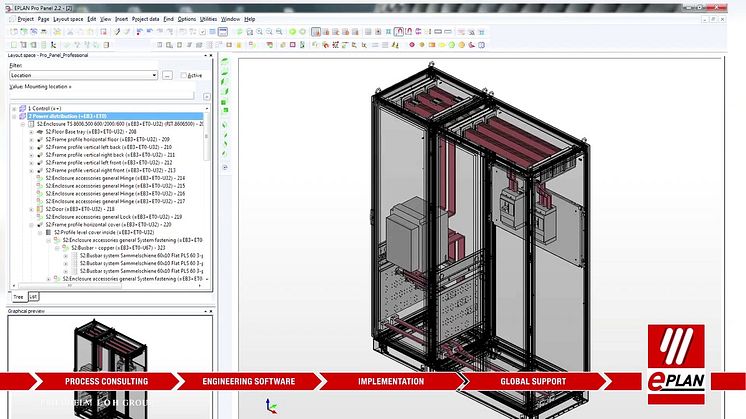Open the Utilities menu

(208, 19)
